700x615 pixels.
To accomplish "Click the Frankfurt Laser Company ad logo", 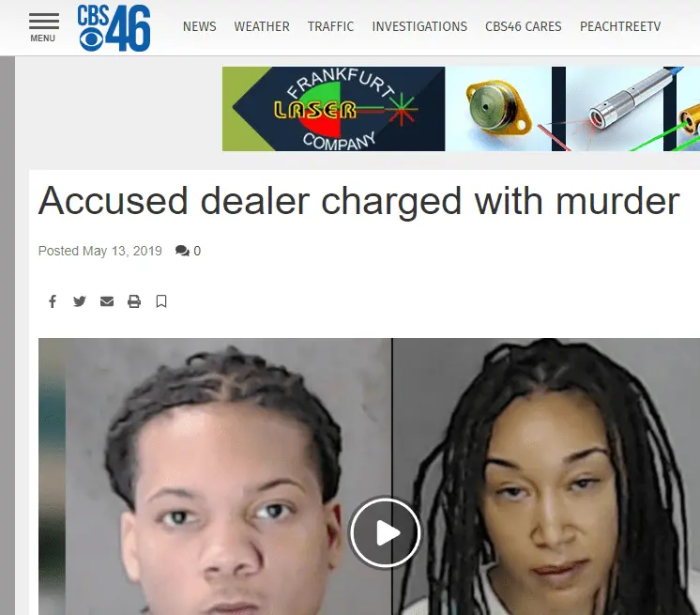I will [333, 109].
